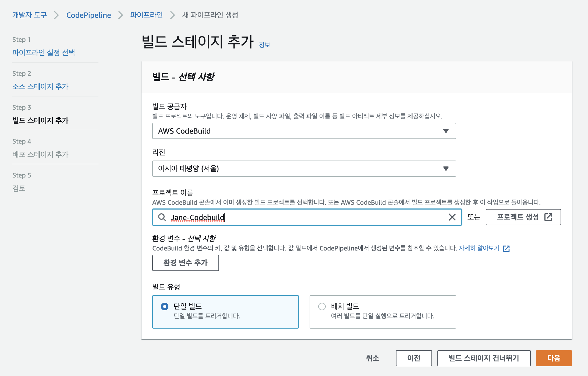Expand the region dropdown arrow

click(446, 169)
